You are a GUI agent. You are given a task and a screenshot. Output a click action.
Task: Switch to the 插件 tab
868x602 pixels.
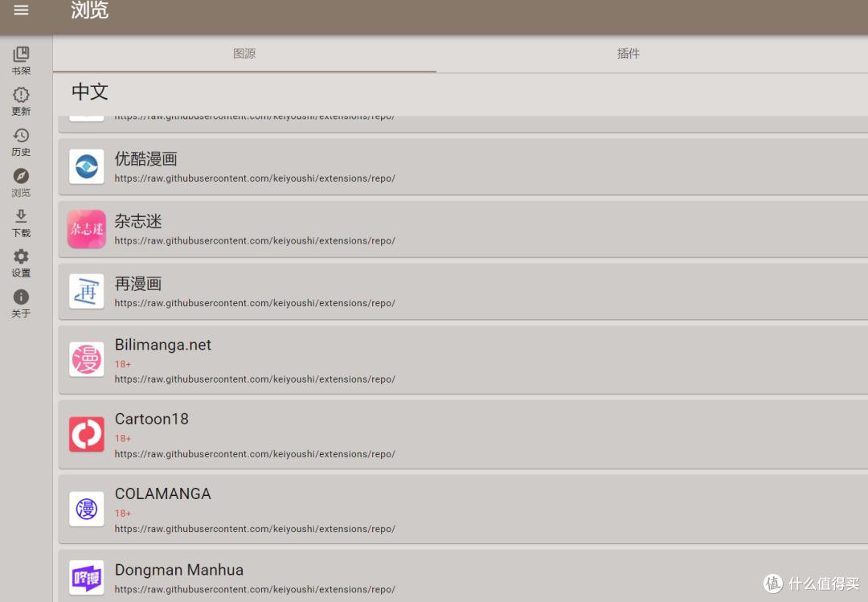point(628,54)
